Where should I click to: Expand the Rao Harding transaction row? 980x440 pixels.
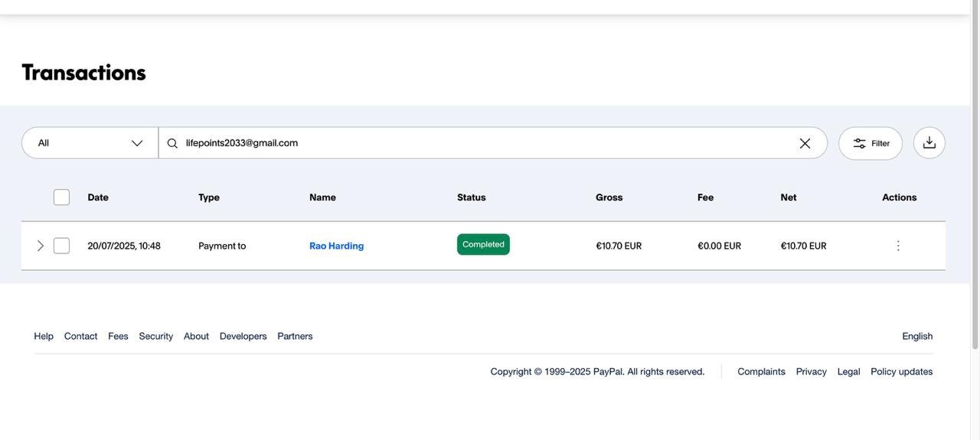(41, 246)
